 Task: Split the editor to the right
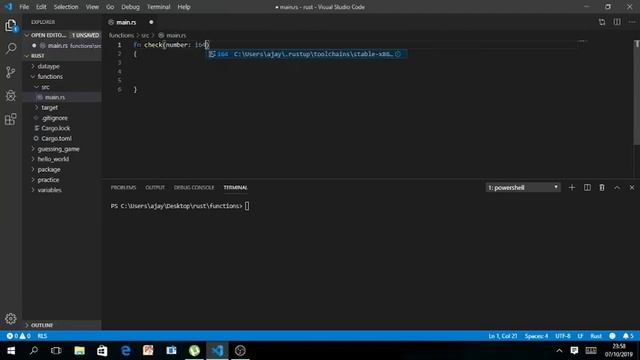pyautogui.click(x=617, y=22)
